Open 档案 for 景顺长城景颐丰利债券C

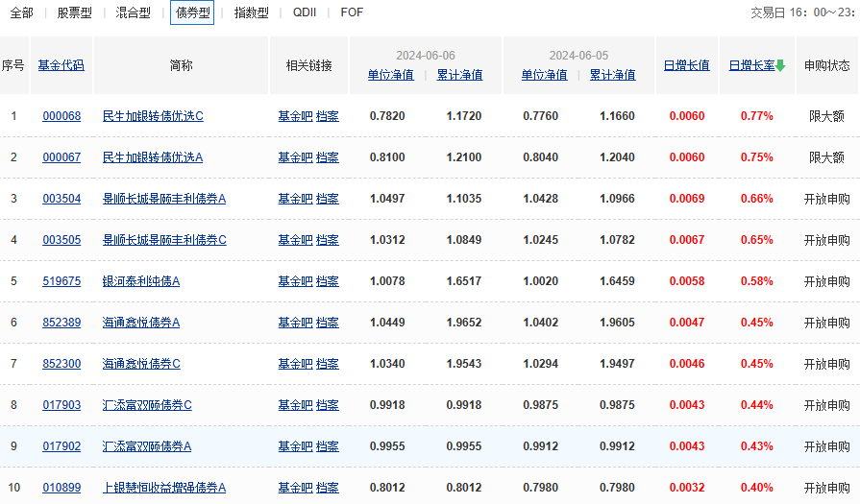tap(328, 240)
